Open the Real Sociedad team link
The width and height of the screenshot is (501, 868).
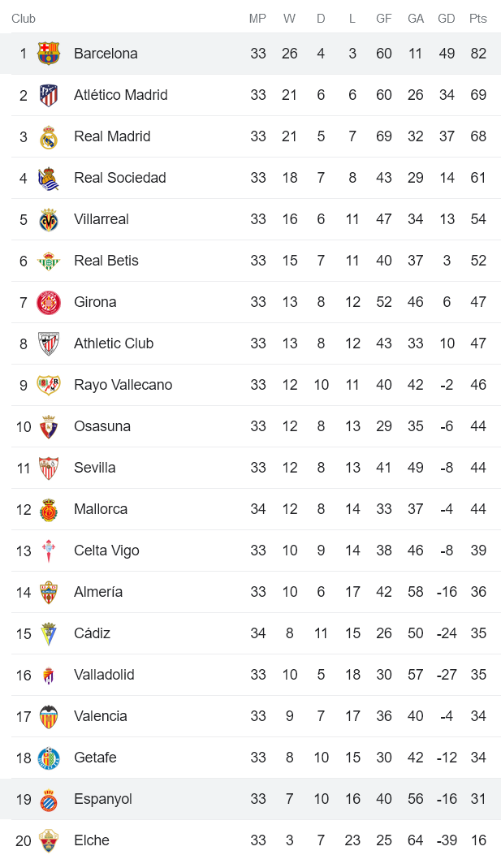coord(119,178)
